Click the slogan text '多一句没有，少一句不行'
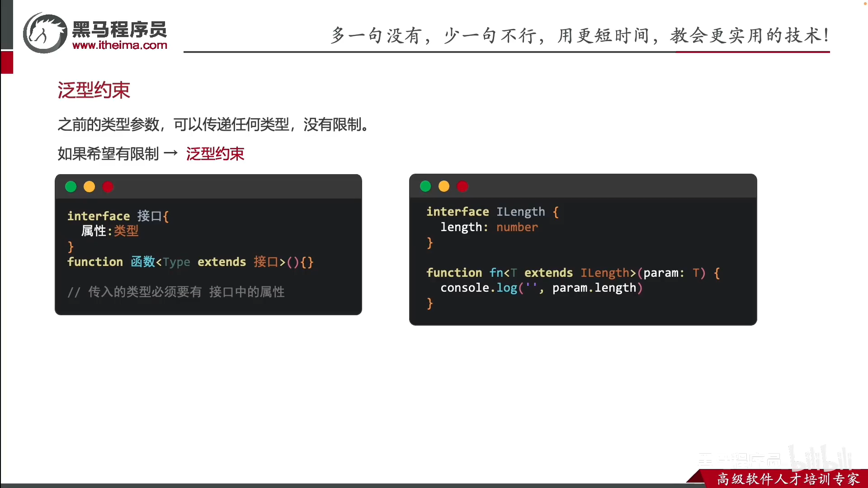Image resolution: width=868 pixels, height=488 pixels. point(434,35)
